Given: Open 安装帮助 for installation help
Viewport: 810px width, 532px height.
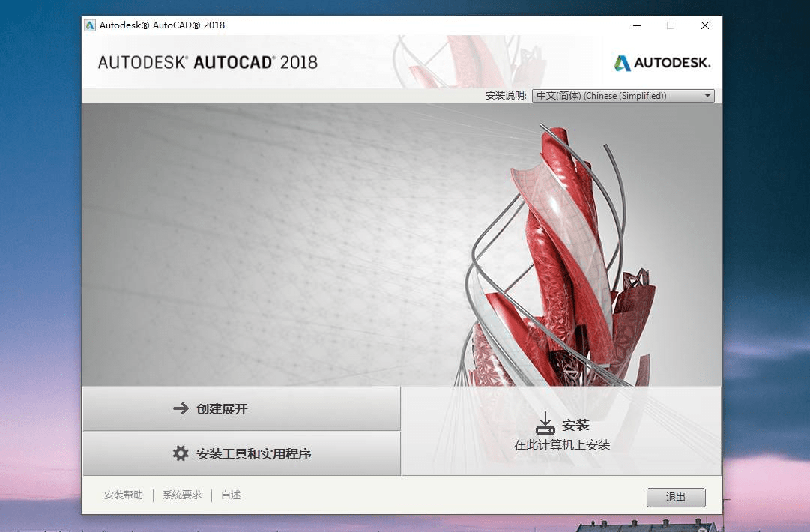Looking at the screenshot, I should 122,495.
